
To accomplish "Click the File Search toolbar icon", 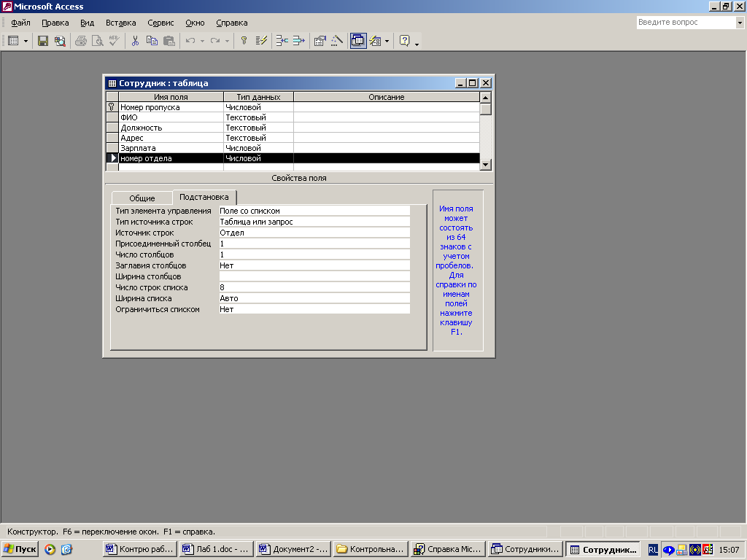I will coord(60,41).
